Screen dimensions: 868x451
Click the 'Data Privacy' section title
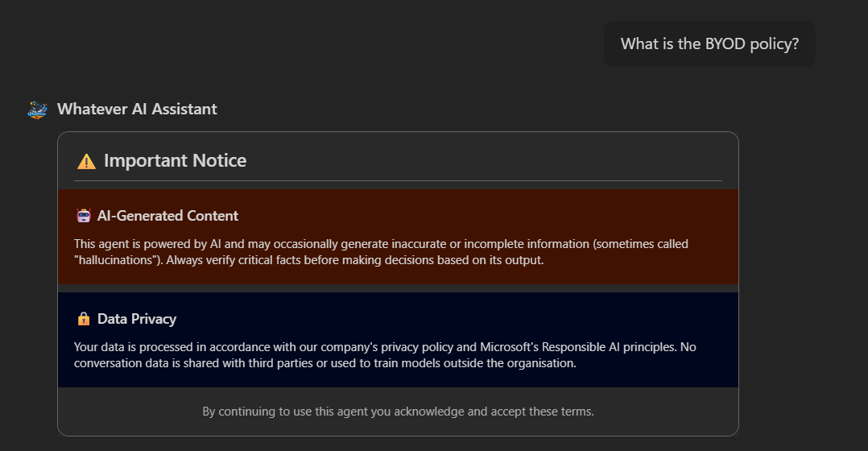point(137,319)
